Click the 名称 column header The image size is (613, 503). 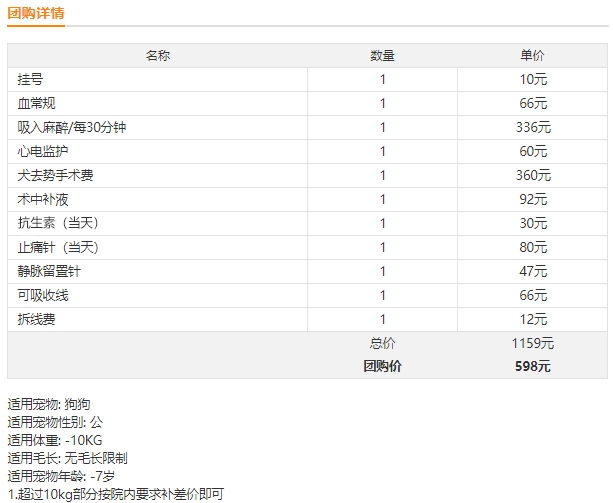pos(158,55)
